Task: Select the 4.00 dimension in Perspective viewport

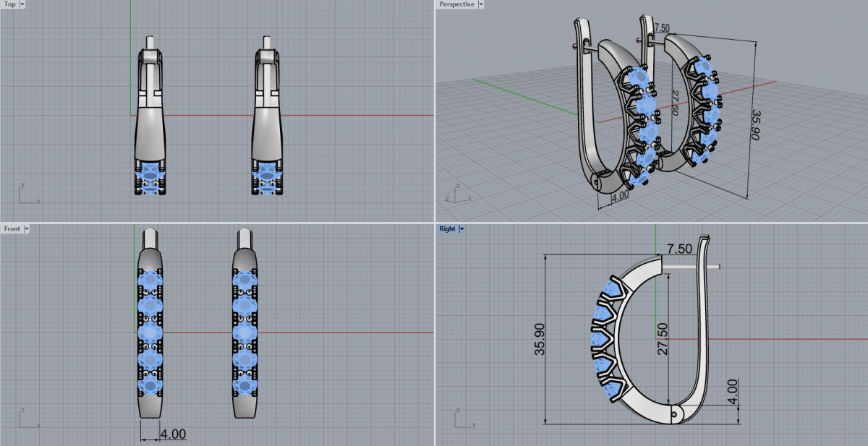Action: coord(620,194)
